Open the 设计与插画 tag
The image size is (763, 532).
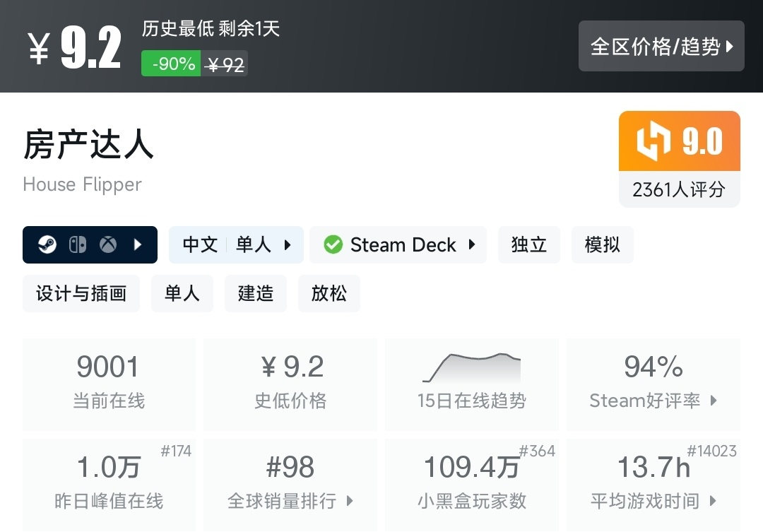81,293
